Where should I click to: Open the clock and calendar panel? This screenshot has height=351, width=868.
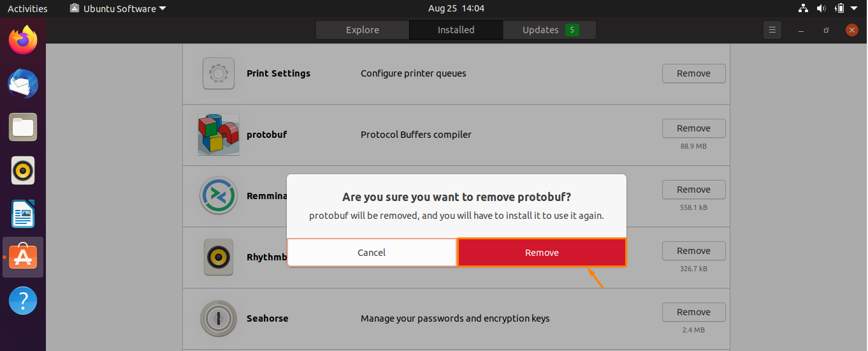point(456,8)
